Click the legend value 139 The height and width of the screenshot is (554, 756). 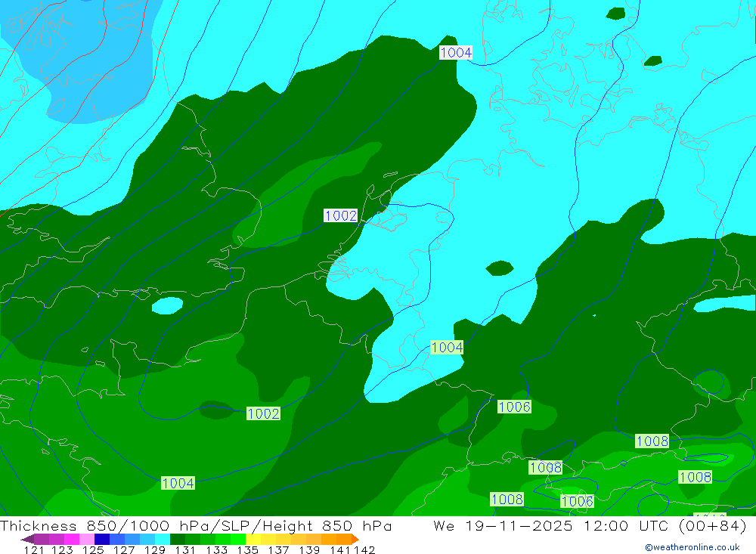[309, 549]
